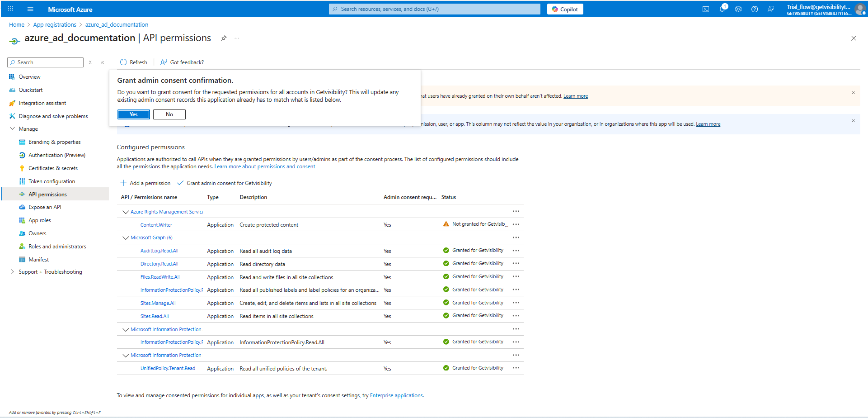Open Certificates & secrets menu item

(x=53, y=168)
